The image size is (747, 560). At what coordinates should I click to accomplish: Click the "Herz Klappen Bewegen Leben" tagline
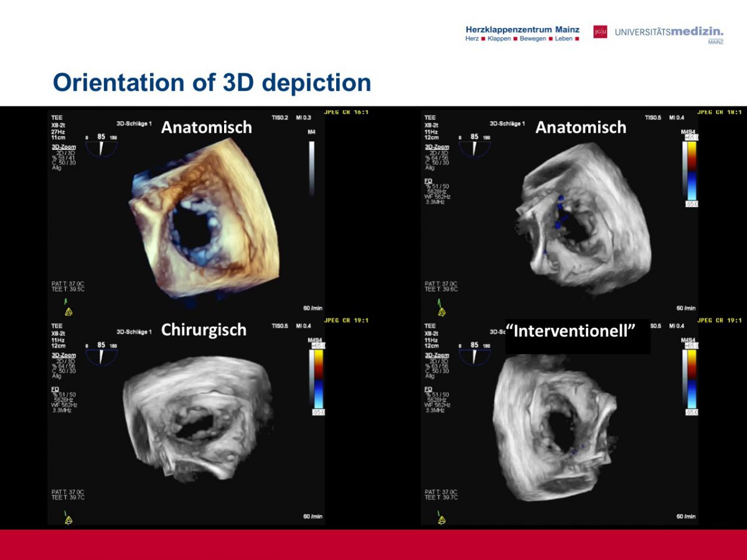522,39
